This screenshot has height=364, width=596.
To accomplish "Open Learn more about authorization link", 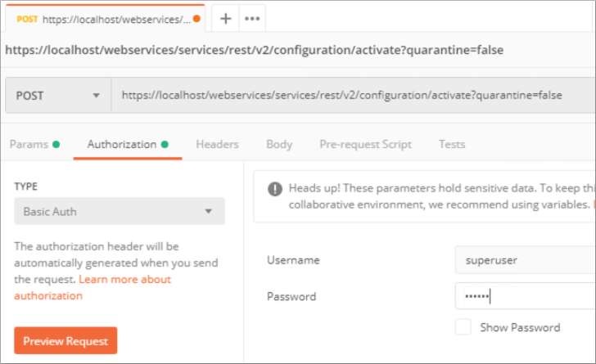I will 93,288.
